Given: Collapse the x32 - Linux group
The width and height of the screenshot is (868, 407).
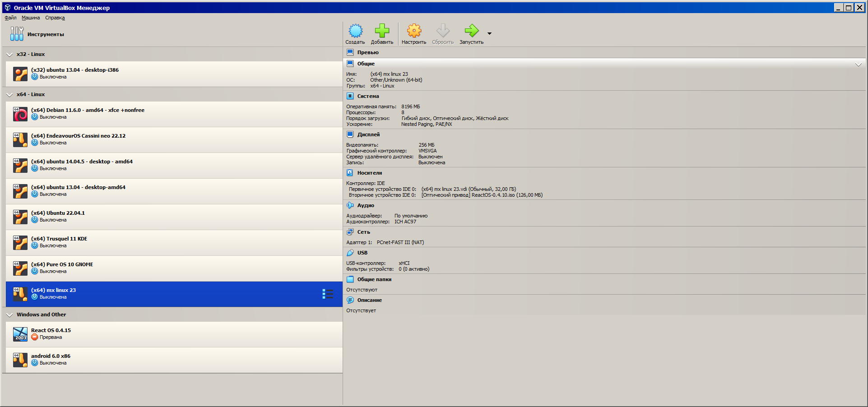Looking at the screenshot, I should click(x=9, y=55).
